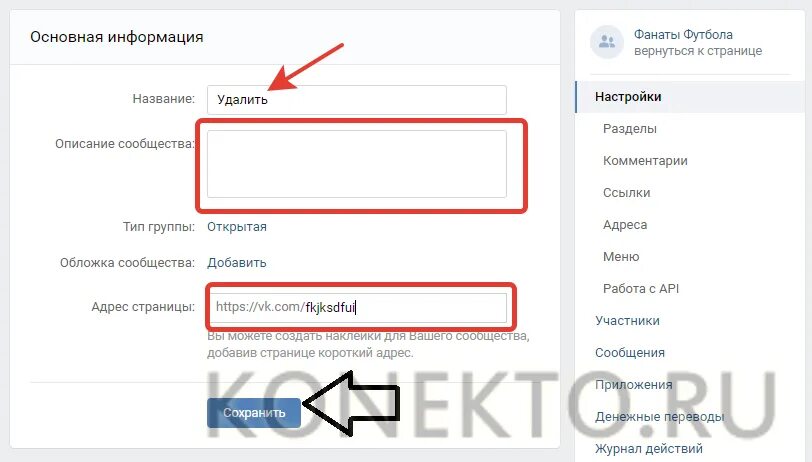812x462 pixels.
Task: Click вернуться к странице link
Action: click(698, 51)
